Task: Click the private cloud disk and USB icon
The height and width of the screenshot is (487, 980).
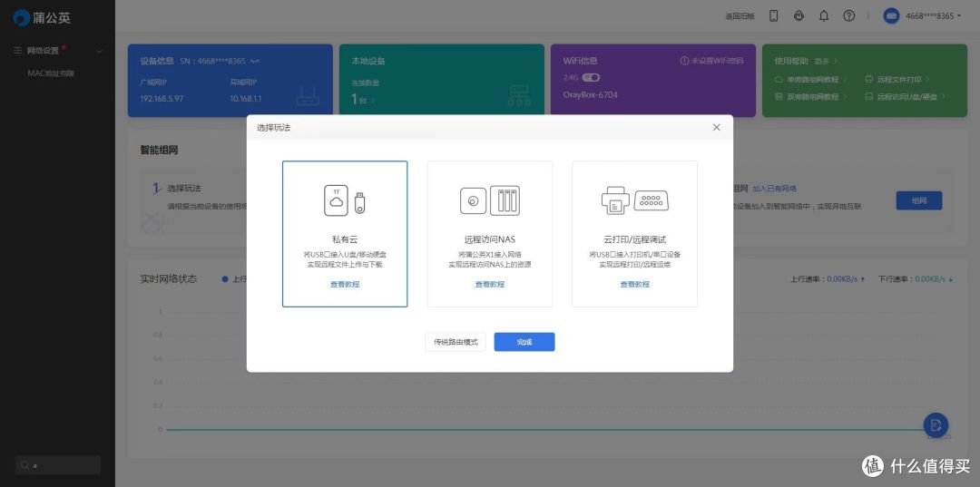Action: pyautogui.click(x=345, y=200)
